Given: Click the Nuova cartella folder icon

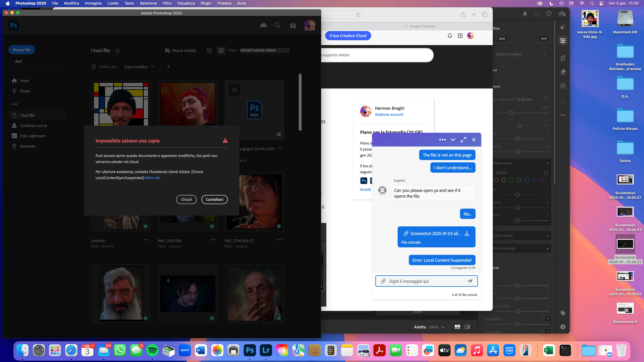Looking at the screenshot, I should (167, 50).
